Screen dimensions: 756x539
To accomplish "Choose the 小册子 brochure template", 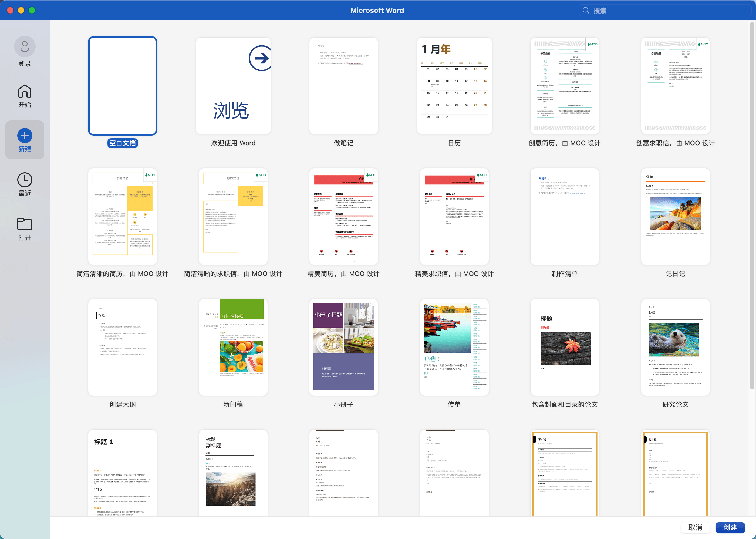I will (x=343, y=347).
